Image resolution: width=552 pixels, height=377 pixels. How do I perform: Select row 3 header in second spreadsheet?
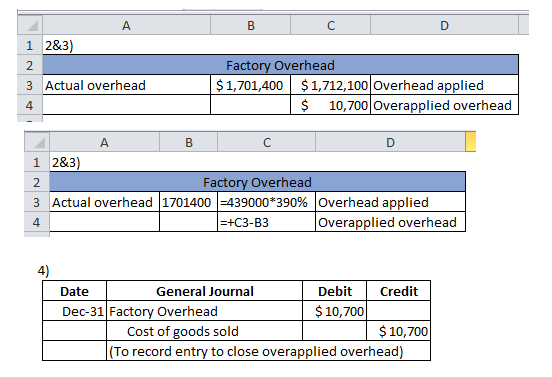click(37, 202)
